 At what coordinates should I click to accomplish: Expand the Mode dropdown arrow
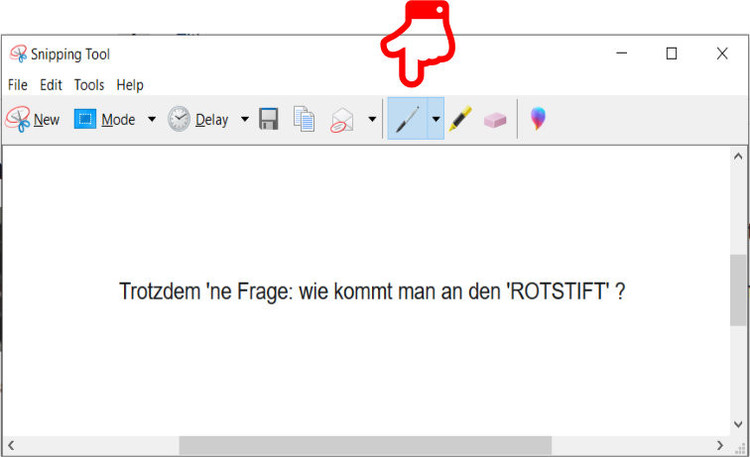(151, 119)
